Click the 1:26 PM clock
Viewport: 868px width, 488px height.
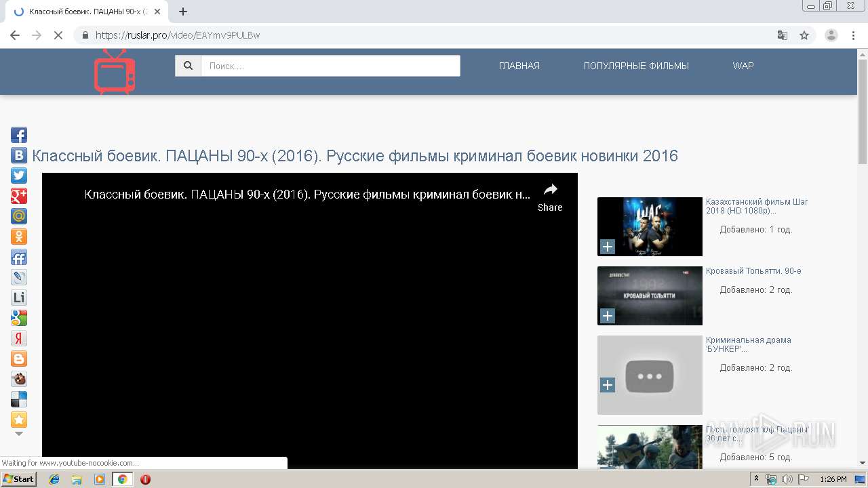[x=833, y=479]
